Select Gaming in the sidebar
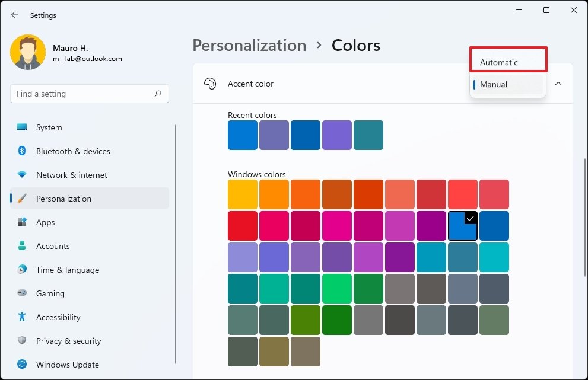Image resolution: width=588 pixels, height=380 pixels. click(50, 293)
